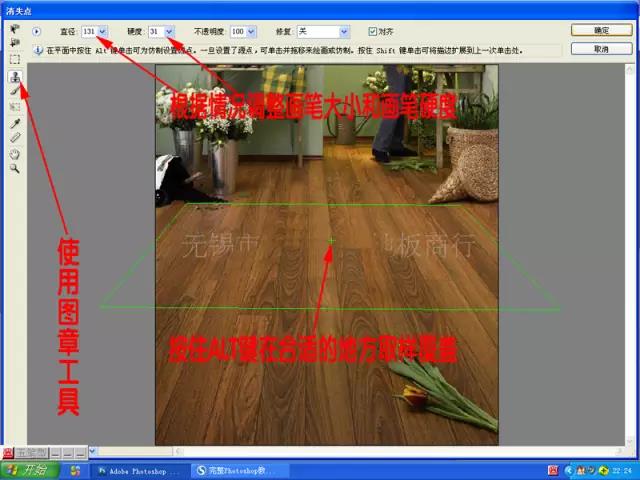This screenshot has width=640, height=480.
Task: Click the 确定 (OK) button
Action: tap(601, 30)
